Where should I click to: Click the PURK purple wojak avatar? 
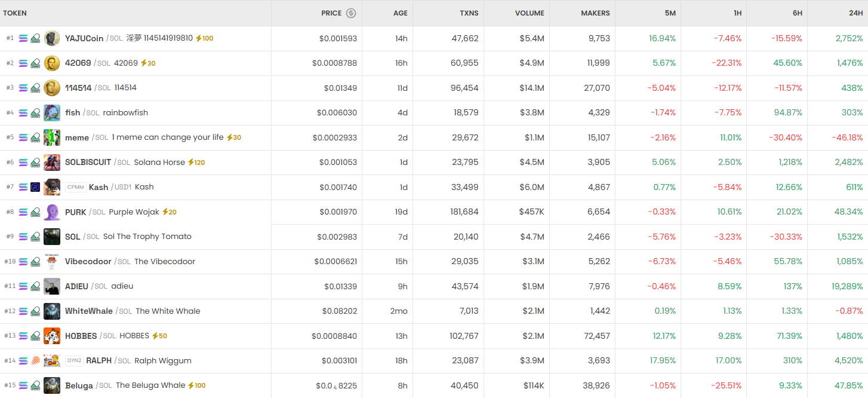52,212
